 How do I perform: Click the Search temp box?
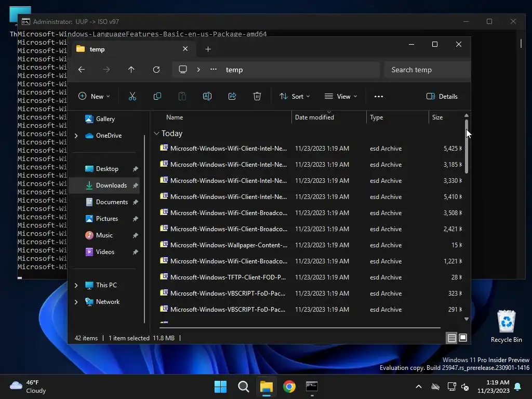[x=427, y=70]
